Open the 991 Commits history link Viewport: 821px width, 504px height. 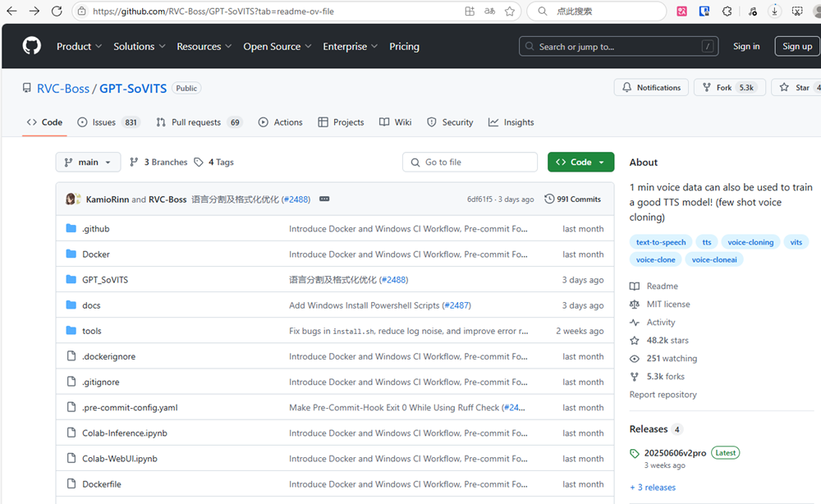tap(573, 199)
